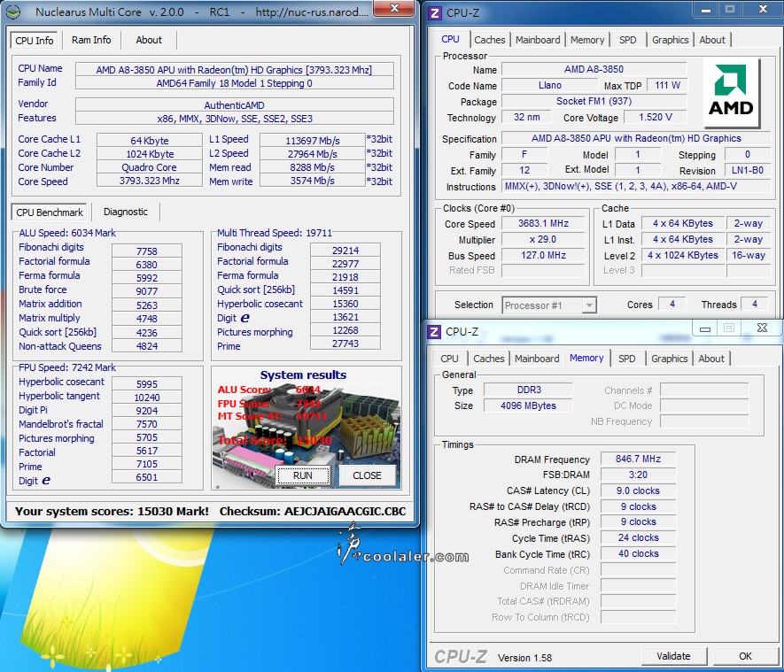
Task: Click the "113697 Mb/s" L1 Speed value
Action: pyautogui.click(x=313, y=141)
